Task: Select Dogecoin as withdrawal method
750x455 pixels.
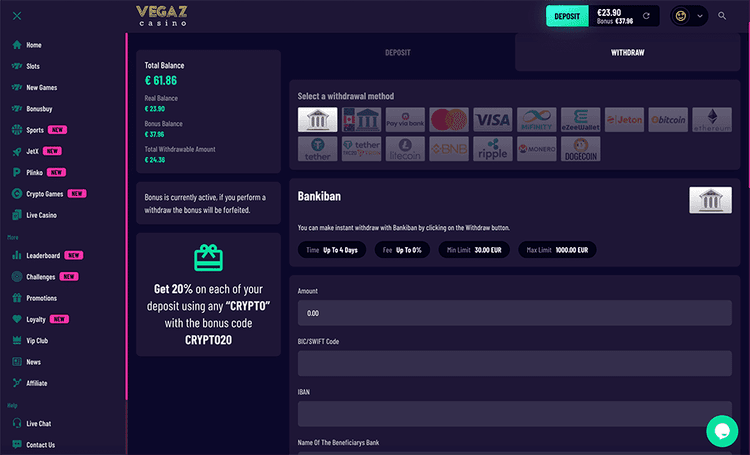Action: 580,149
